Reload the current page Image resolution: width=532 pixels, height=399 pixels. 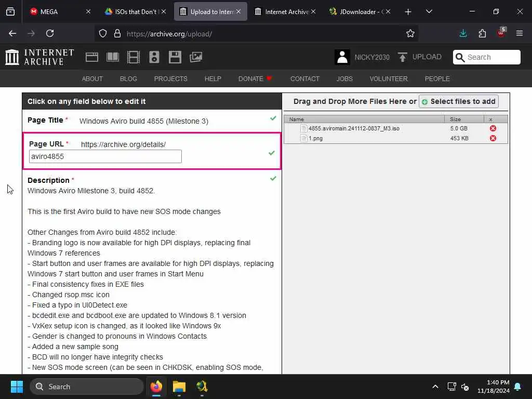pyautogui.click(x=50, y=33)
